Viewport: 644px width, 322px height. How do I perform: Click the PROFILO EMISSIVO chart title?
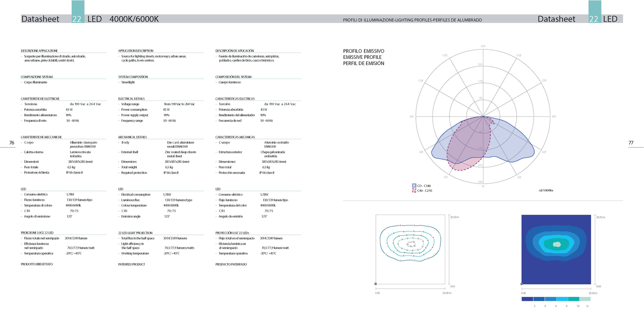363,51
